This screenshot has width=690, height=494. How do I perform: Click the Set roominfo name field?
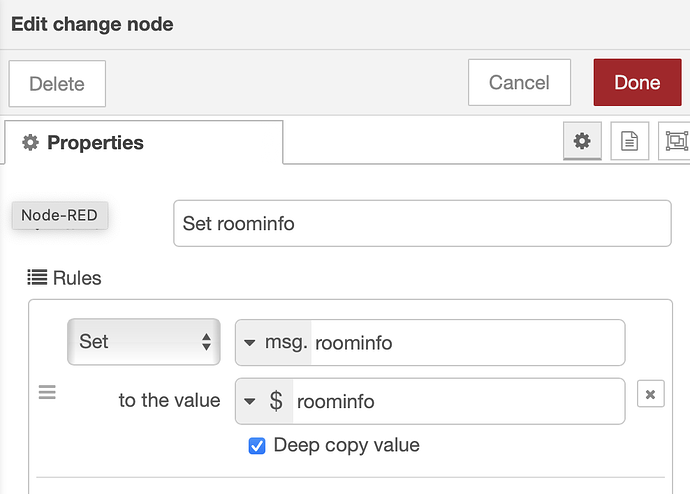click(x=422, y=223)
